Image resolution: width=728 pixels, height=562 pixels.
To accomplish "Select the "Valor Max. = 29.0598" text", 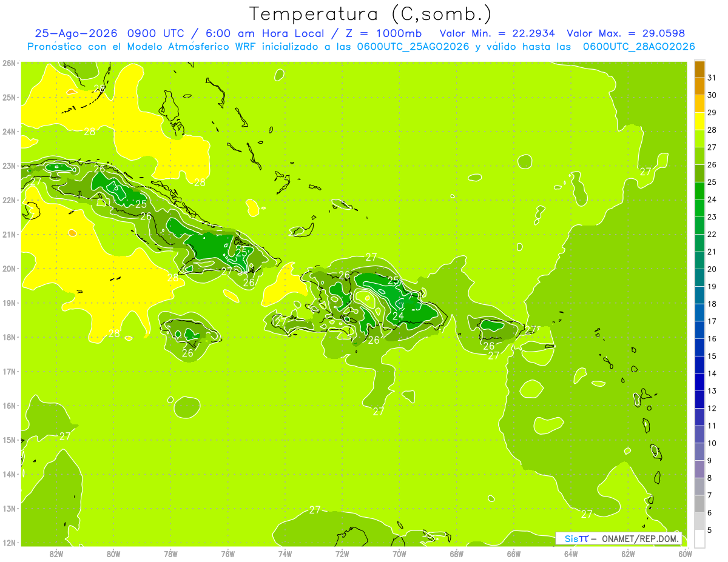I will pos(625,33).
